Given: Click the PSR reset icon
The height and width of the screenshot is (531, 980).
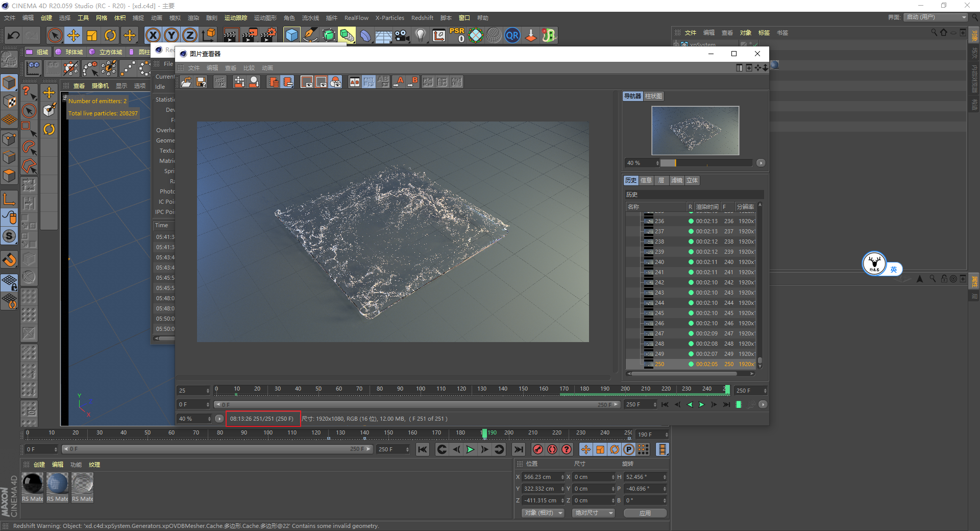Looking at the screenshot, I should pyautogui.click(x=457, y=35).
